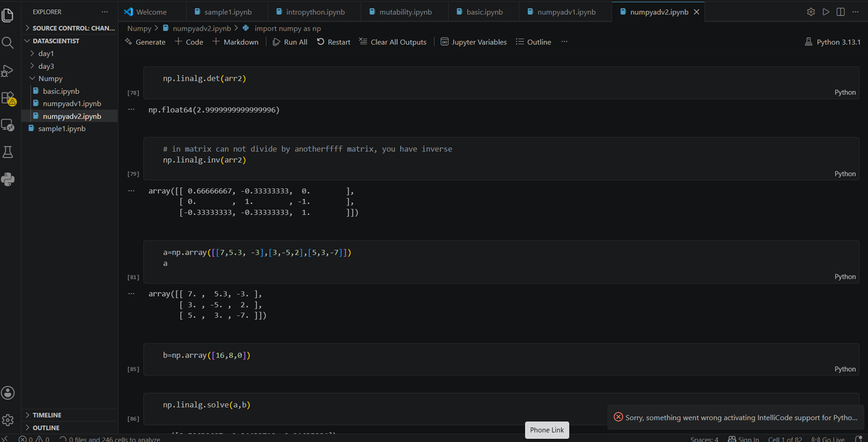Open Remote Explorer in activity bar
The width and height of the screenshot is (868, 442).
(8, 125)
